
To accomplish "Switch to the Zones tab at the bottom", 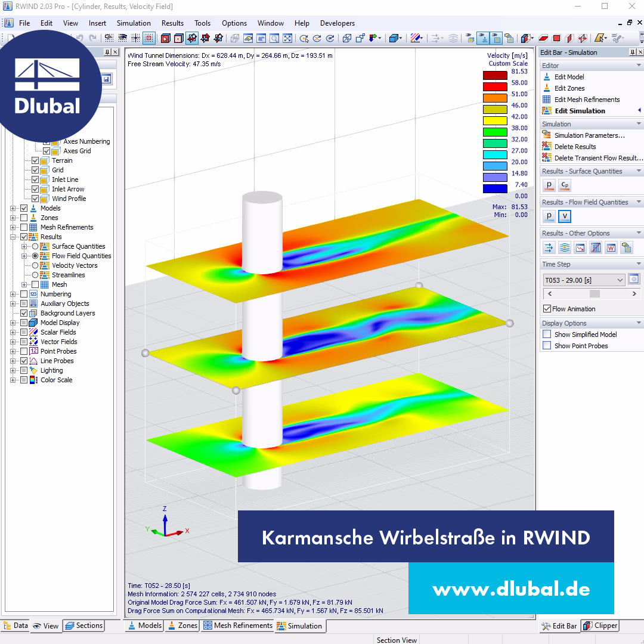I will pyautogui.click(x=182, y=626).
